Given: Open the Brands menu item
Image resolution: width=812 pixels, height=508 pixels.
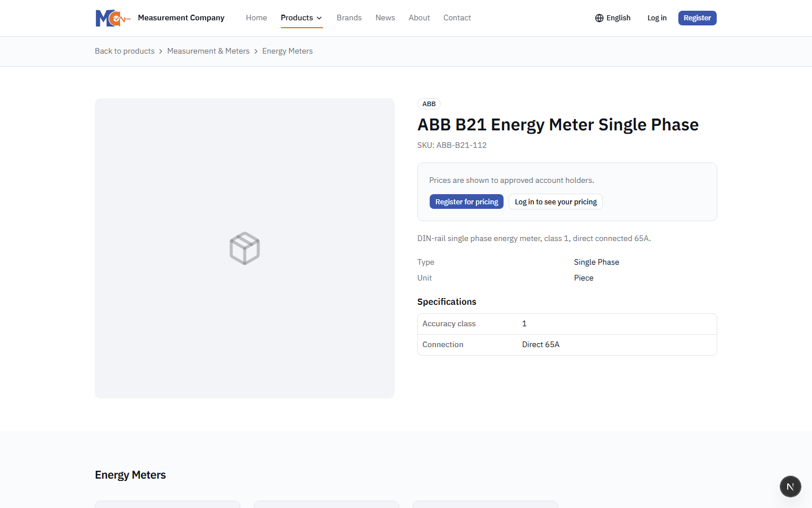Looking at the screenshot, I should [349, 18].
